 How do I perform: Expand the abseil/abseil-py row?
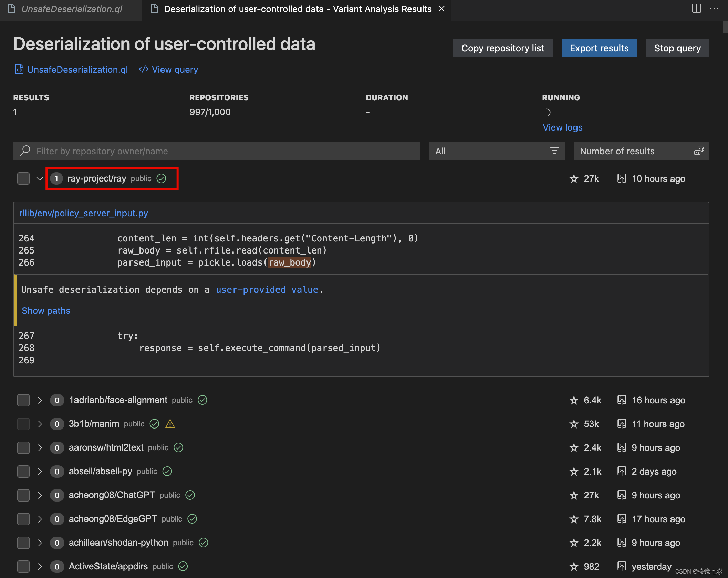click(40, 471)
